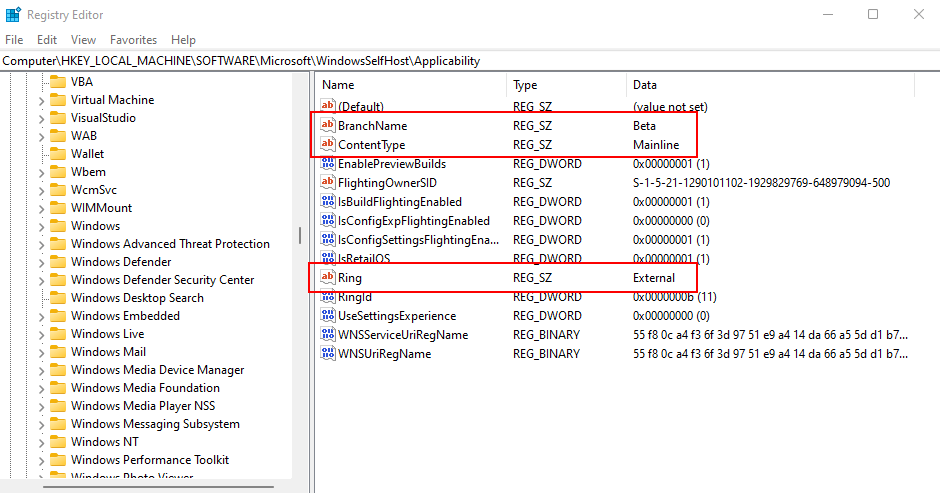Click the VBA folder icon
This screenshot has height=493, width=940.
coord(58,82)
